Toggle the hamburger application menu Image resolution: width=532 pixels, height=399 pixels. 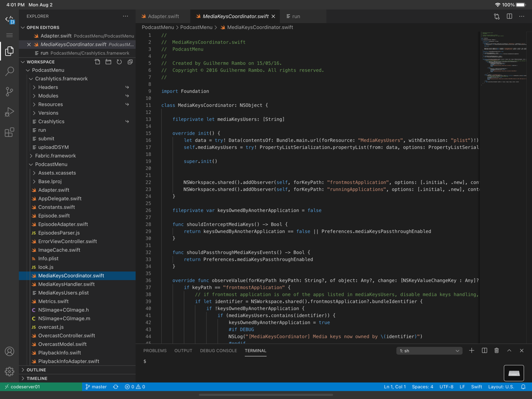pyautogui.click(x=10, y=35)
